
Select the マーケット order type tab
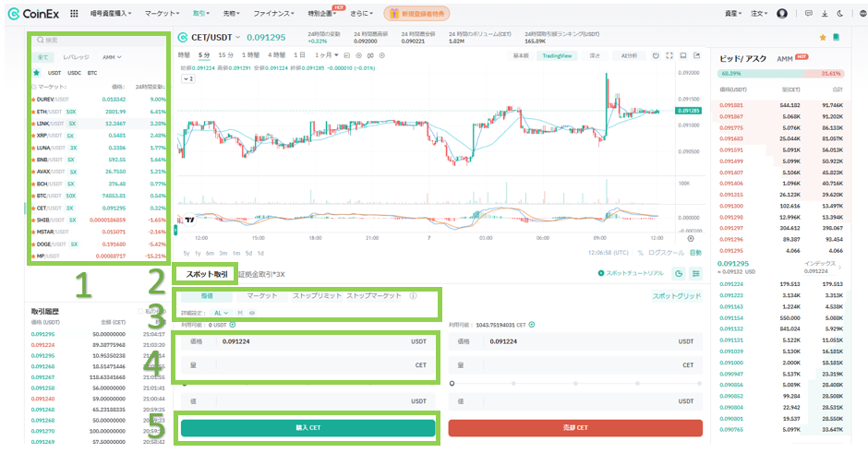coord(262,296)
